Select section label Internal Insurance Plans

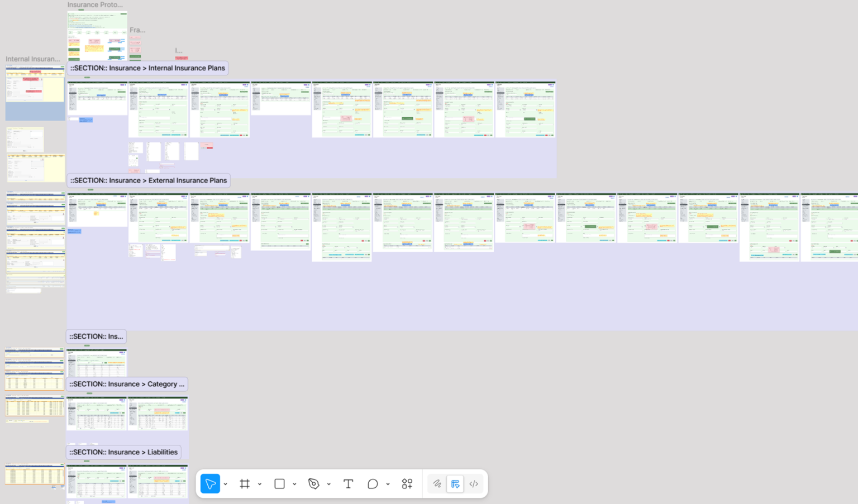[x=147, y=68]
